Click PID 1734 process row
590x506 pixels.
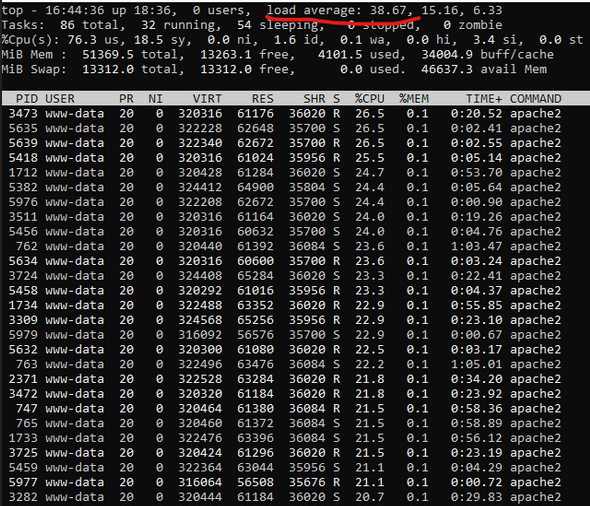click(x=285, y=305)
